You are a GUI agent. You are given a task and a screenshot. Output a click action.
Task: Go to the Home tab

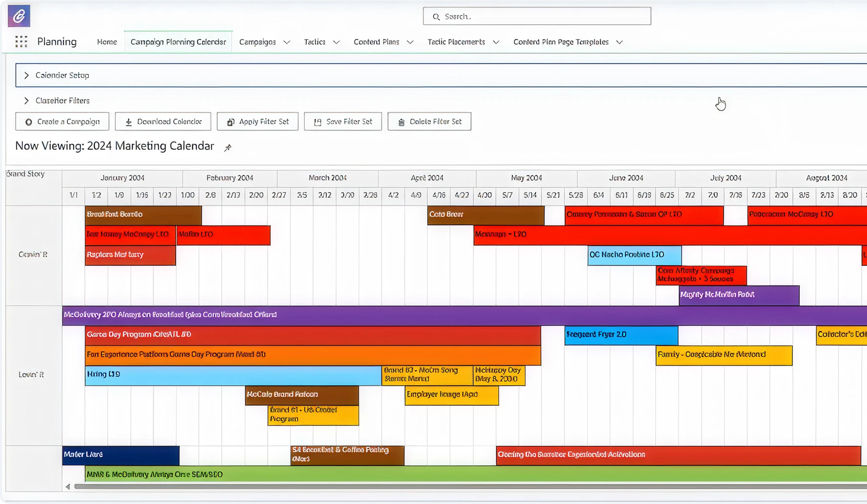pos(107,42)
